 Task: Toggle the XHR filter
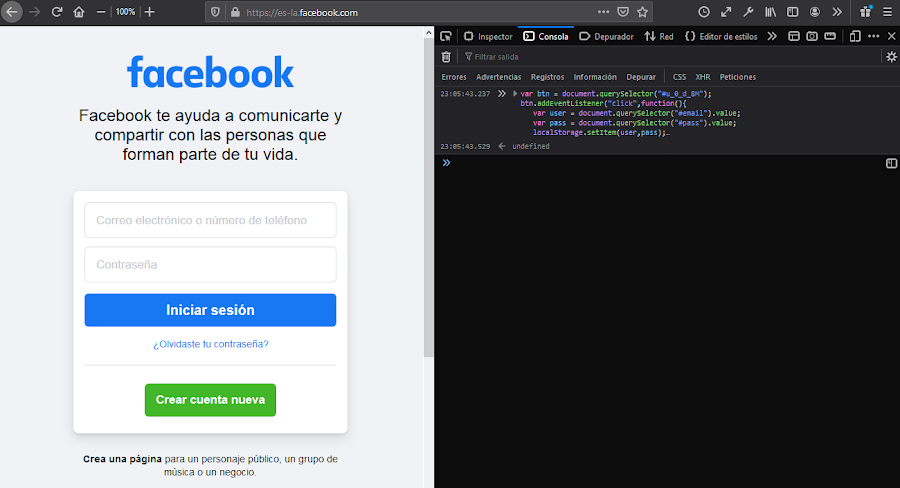tap(703, 77)
